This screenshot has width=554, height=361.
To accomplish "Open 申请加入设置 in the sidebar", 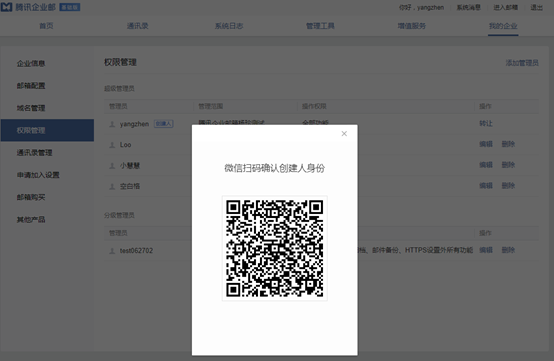I will 38,175.
